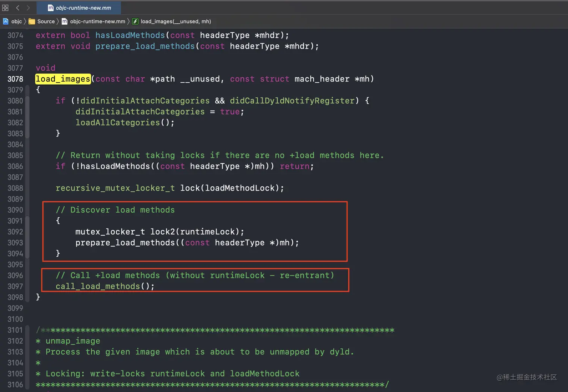Click line number 3074 in the gutter
This screenshot has width=568, height=392.
click(15, 35)
